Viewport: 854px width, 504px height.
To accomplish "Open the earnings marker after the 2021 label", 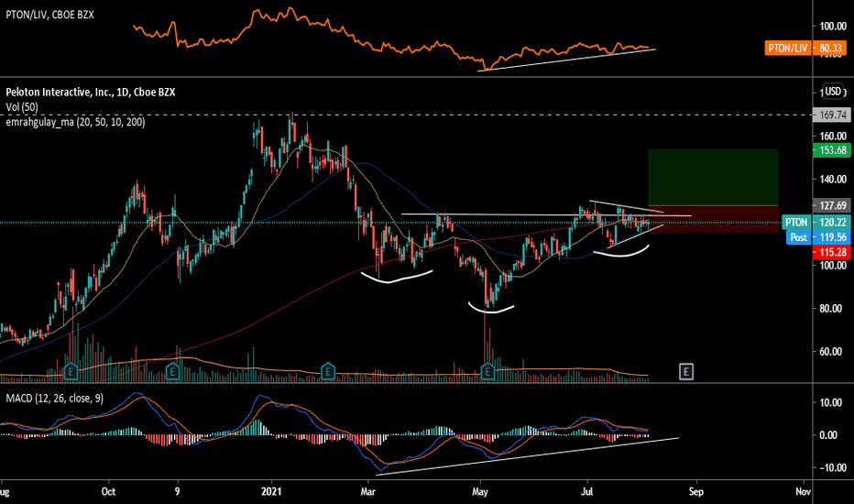I will (327, 372).
